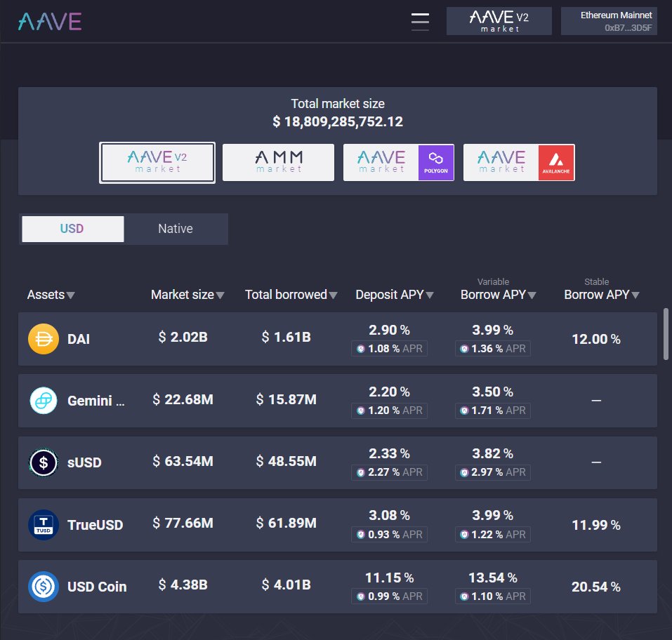Click sUSD variable borrow 3.82 %
Screen dimensions: 672x640
click(493, 453)
